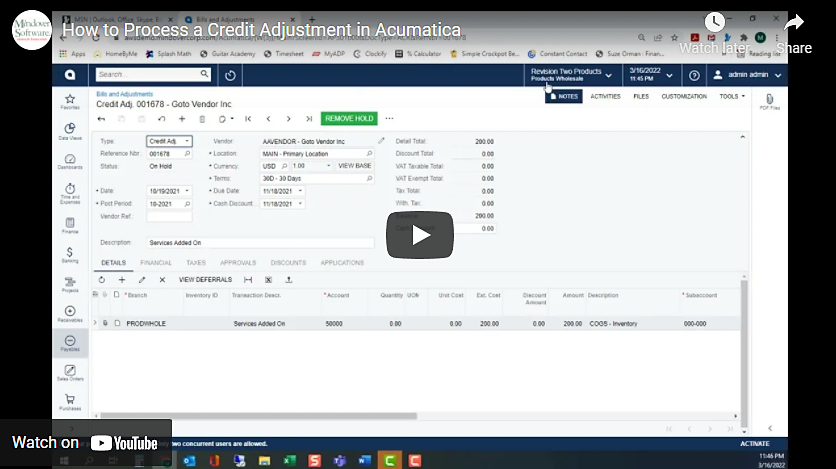Open the Cash Discount date dropdown
Screen dimensions: 836x469
pyautogui.click(x=300, y=204)
